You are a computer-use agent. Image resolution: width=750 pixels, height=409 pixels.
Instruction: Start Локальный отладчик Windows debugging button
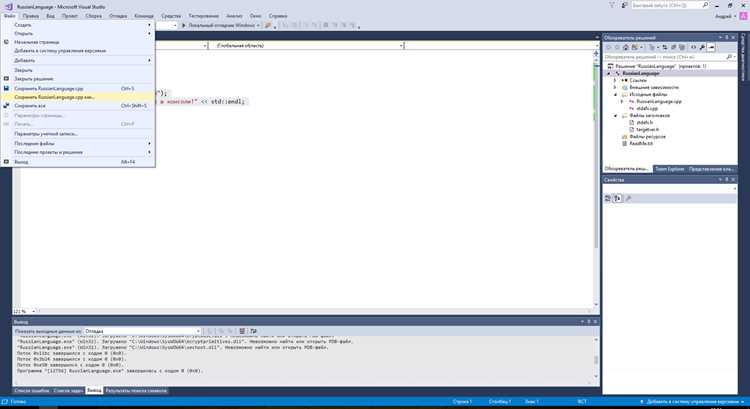coord(221,25)
